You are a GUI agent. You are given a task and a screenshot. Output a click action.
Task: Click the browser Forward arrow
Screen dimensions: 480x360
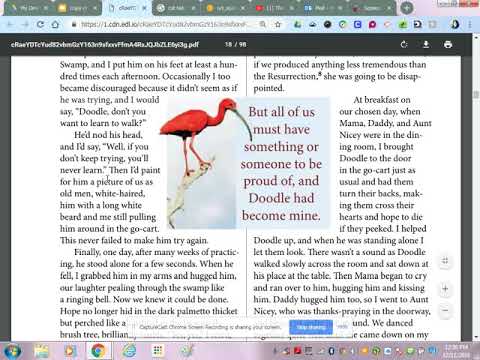point(25,24)
